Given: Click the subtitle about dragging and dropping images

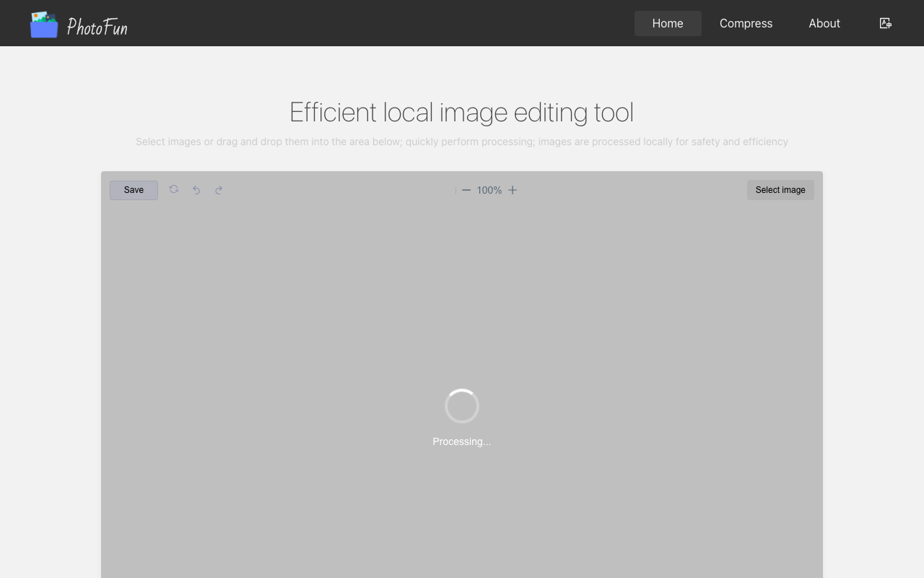Looking at the screenshot, I should [462, 142].
